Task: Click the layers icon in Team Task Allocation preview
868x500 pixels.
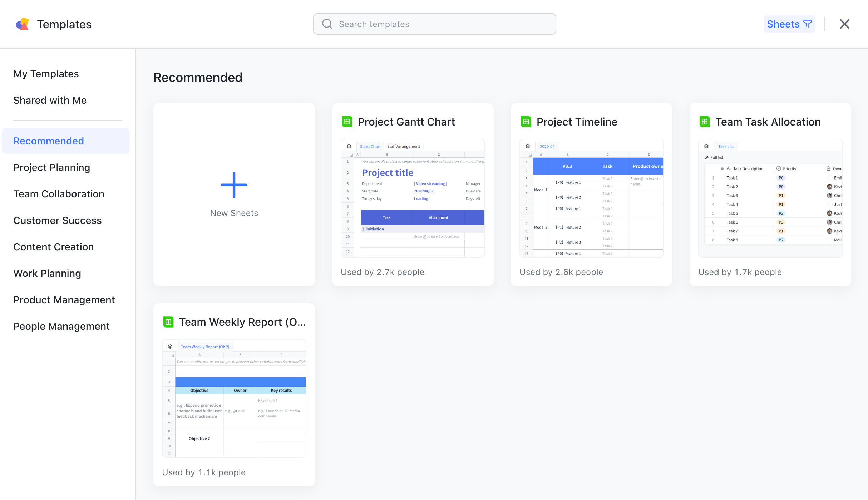Action: pyautogui.click(x=706, y=146)
